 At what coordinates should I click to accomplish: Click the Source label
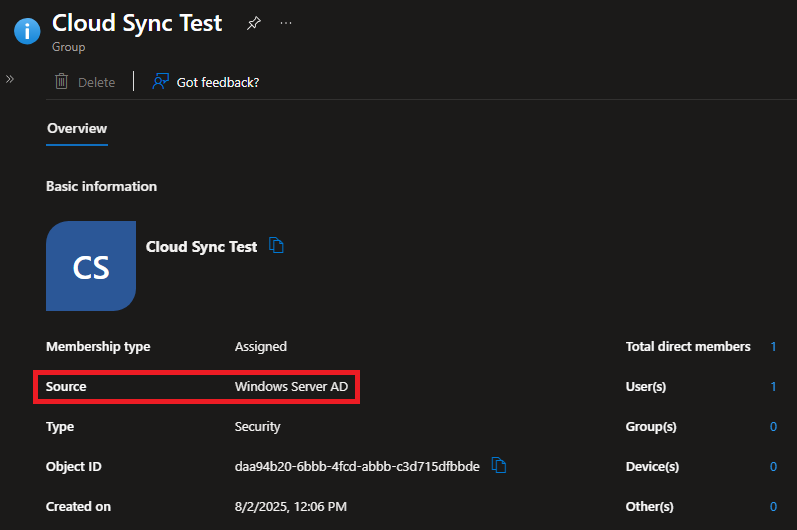pos(66,387)
